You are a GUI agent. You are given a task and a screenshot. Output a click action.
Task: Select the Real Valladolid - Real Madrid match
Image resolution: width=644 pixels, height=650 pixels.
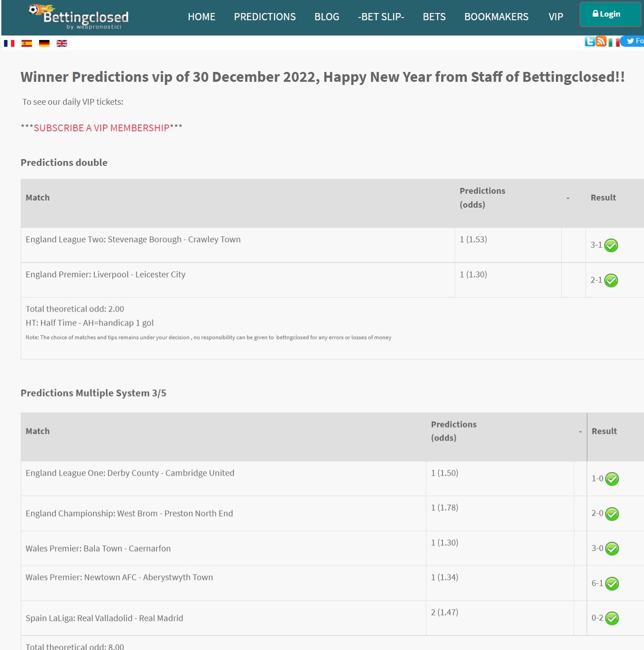tap(104, 618)
